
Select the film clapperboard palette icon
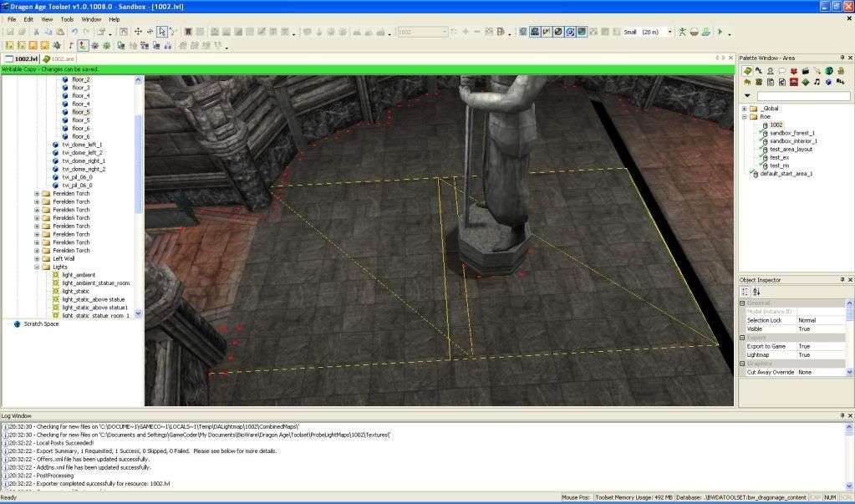pyautogui.click(x=805, y=71)
